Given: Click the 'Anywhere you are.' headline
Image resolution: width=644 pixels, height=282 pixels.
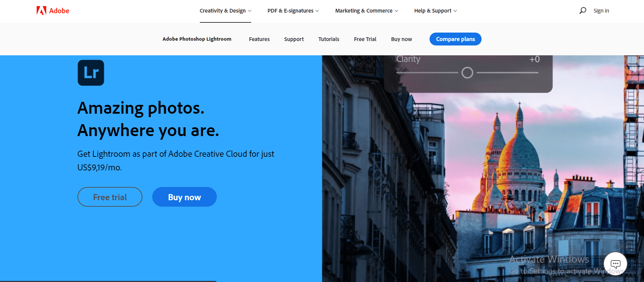Looking at the screenshot, I should pos(148,130).
